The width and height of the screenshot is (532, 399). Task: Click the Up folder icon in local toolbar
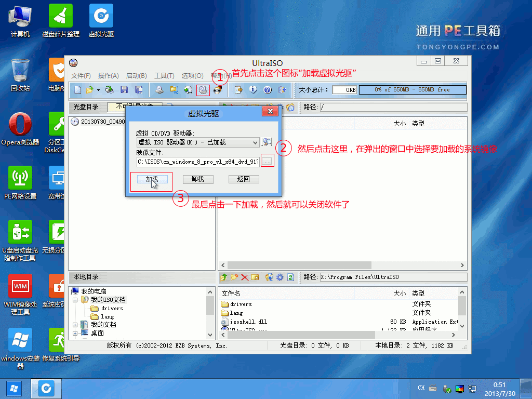(x=223, y=277)
